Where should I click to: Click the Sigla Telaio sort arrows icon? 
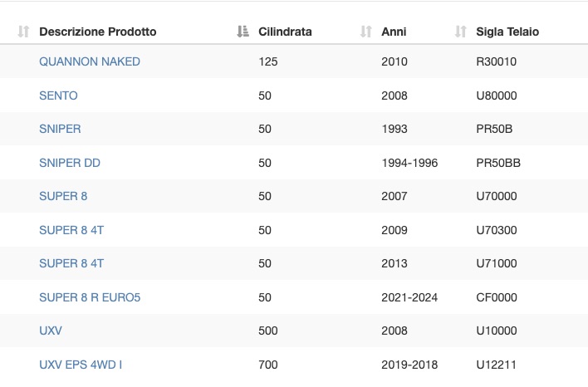[460, 32]
